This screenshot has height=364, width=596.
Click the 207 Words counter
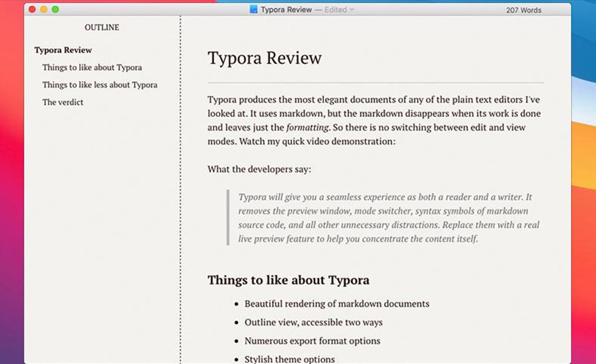click(523, 10)
